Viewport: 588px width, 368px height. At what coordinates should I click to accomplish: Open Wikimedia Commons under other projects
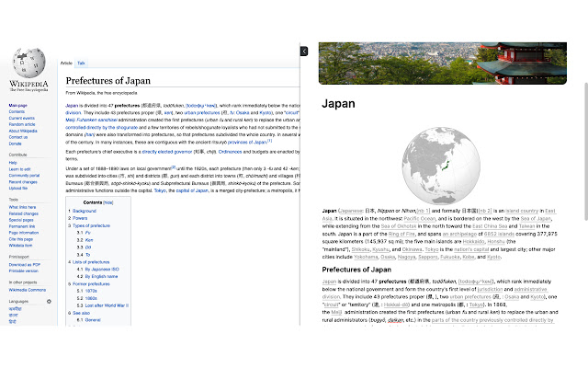click(x=27, y=290)
